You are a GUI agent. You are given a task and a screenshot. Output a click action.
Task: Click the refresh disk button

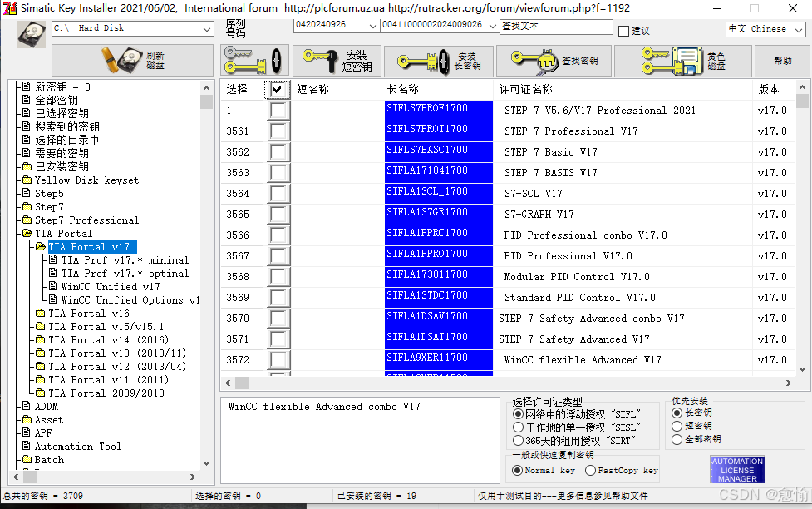pos(132,60)
